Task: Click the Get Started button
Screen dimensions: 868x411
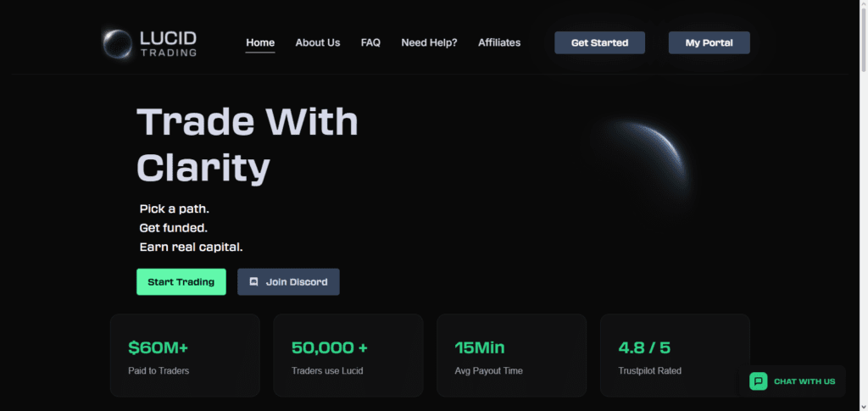Action: pyautogui.click(x=599, y=42)
